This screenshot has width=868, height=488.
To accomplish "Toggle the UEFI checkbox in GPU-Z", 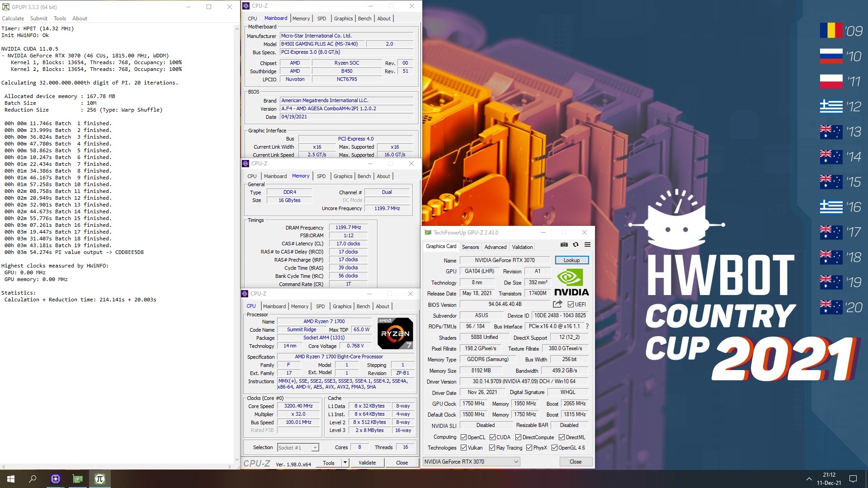I will point(571,305).
